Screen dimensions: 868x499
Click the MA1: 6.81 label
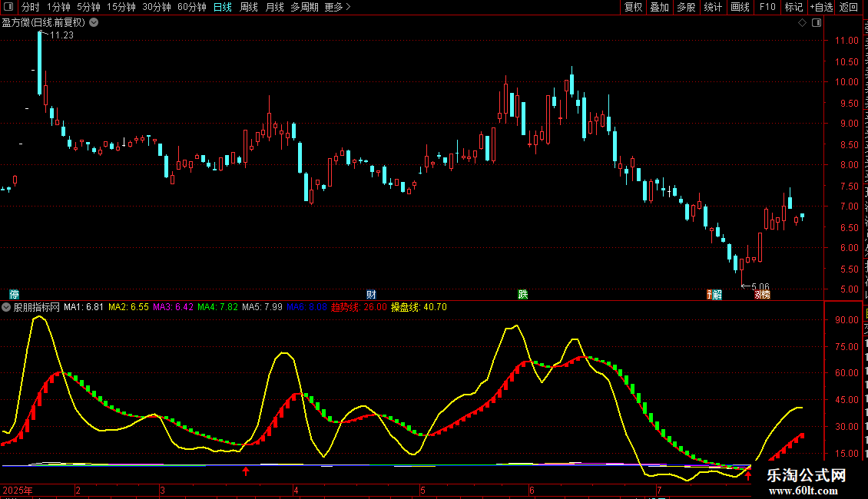click(84, 307)
